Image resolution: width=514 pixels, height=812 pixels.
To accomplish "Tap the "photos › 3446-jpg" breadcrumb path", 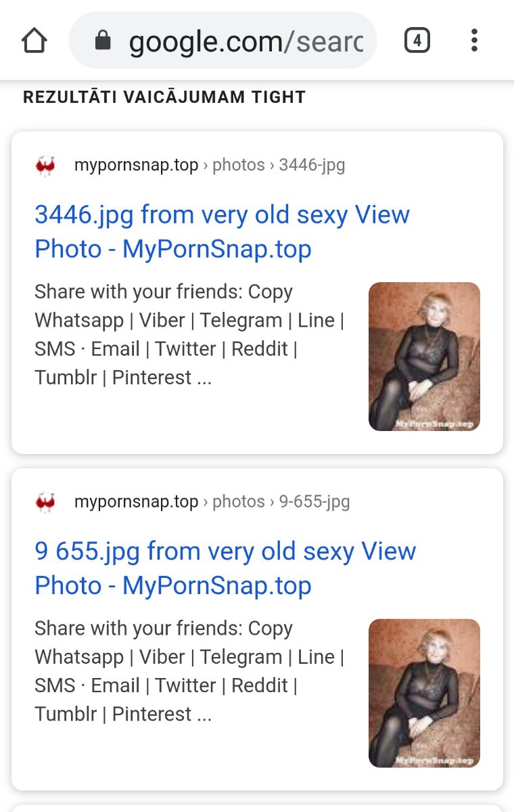I will [x=279, y=165].
